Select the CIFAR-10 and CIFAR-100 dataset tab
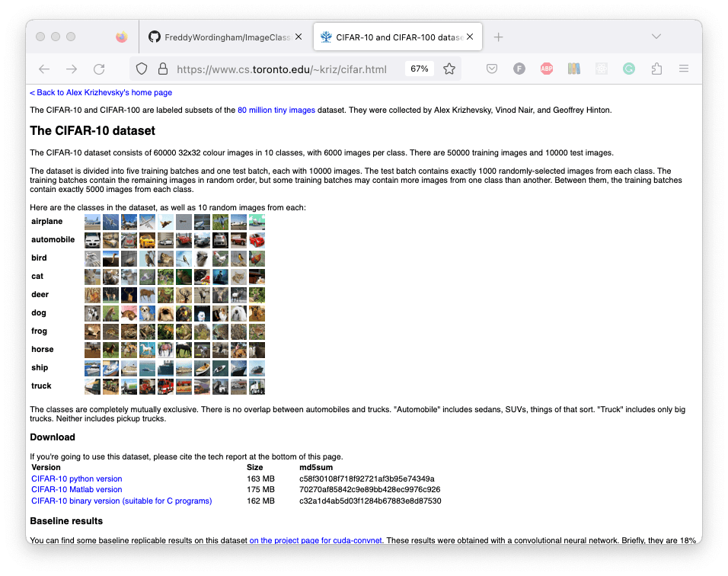The width and height of the screenshot is (728, 576). tap(398, 37)
